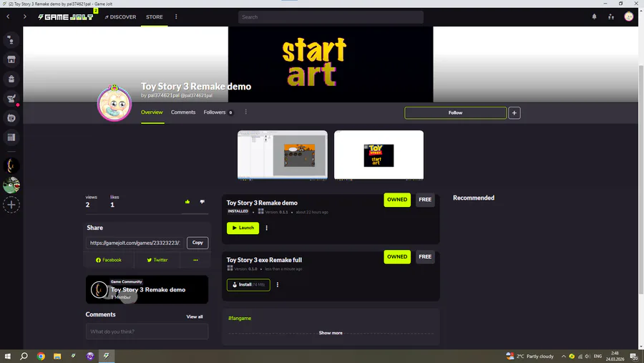Click FREE badge on exe Remake full package
This screenshot has width=644, height=363.
click(x=425, y=256)
